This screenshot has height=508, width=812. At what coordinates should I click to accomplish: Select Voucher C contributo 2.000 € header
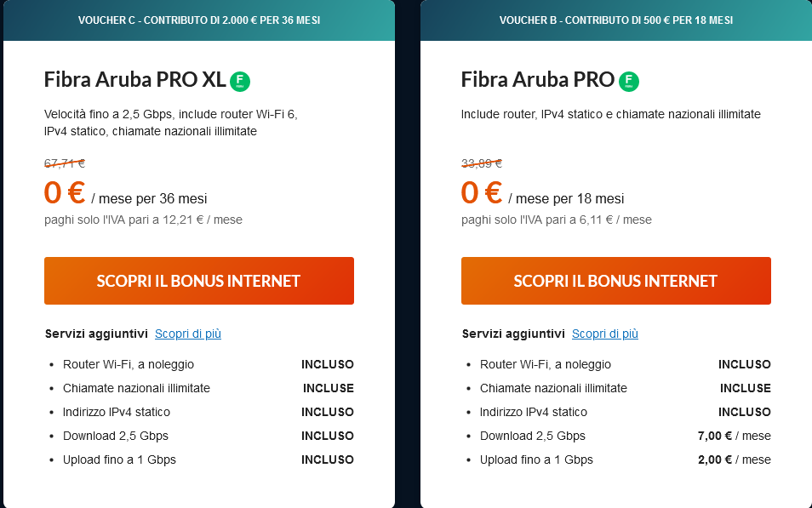(x=199, y=20)
